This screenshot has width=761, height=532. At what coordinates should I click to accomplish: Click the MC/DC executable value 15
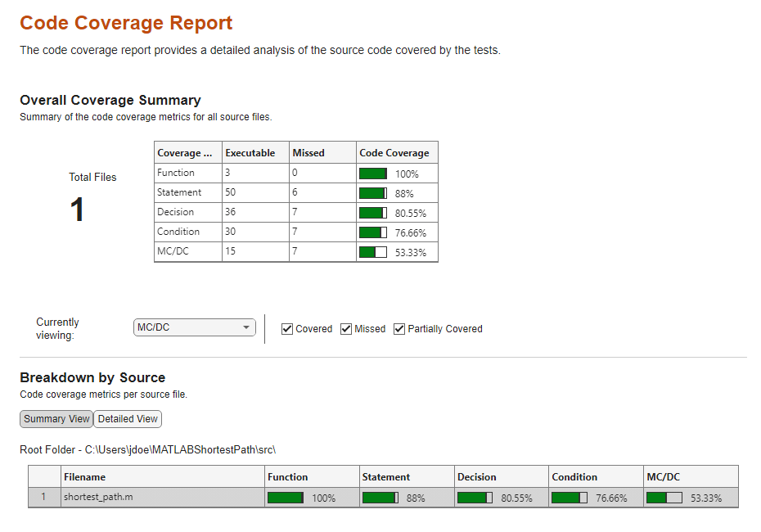tap(230, 251)
